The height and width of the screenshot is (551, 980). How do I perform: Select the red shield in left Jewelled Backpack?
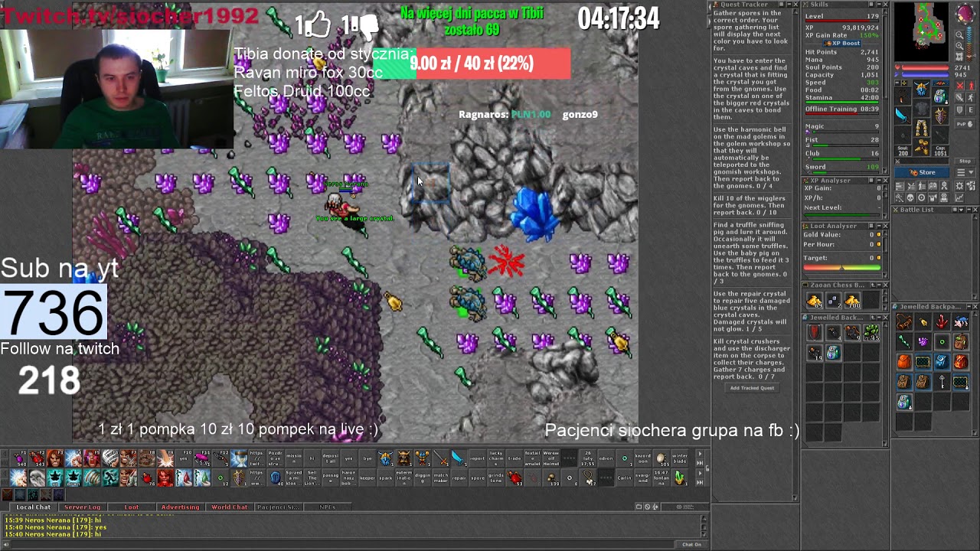tap(815, 332)
